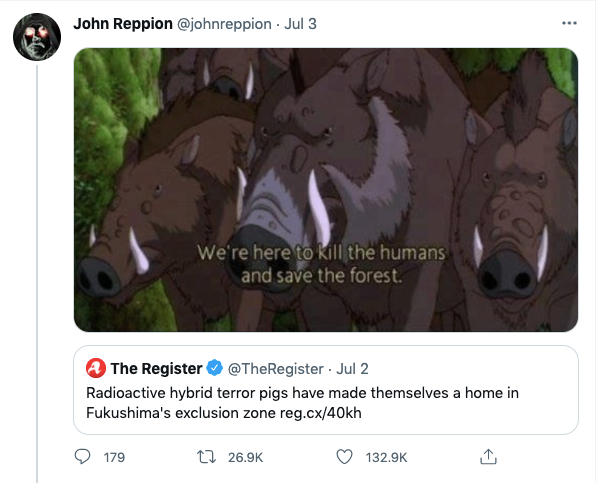Click the @johnreppion handle

[x=224, y=24]
